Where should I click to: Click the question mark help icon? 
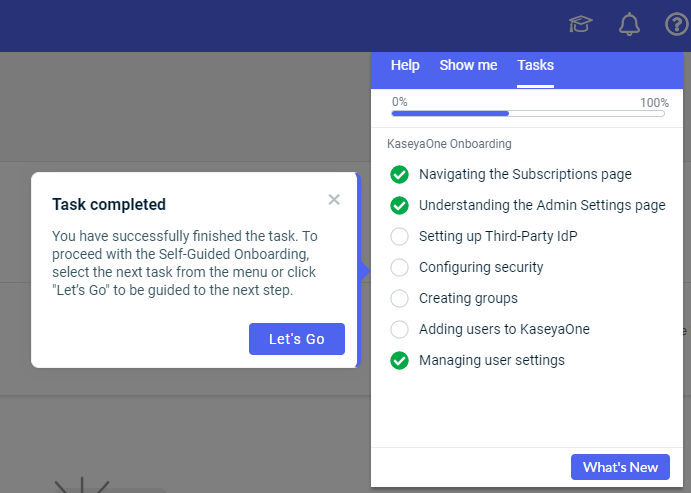coord(676,24)
